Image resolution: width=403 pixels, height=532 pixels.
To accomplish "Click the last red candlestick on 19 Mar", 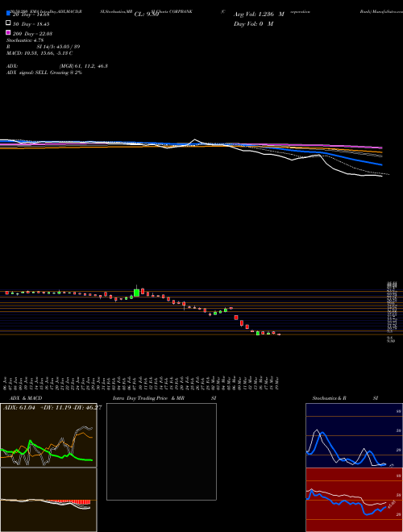I will (x=279, y=335).
